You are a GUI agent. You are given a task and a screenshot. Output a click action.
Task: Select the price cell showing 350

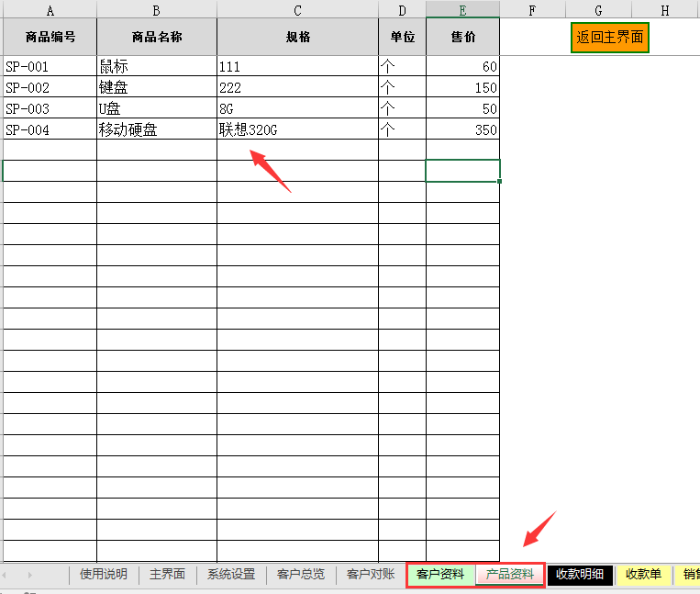coord(463,129)
